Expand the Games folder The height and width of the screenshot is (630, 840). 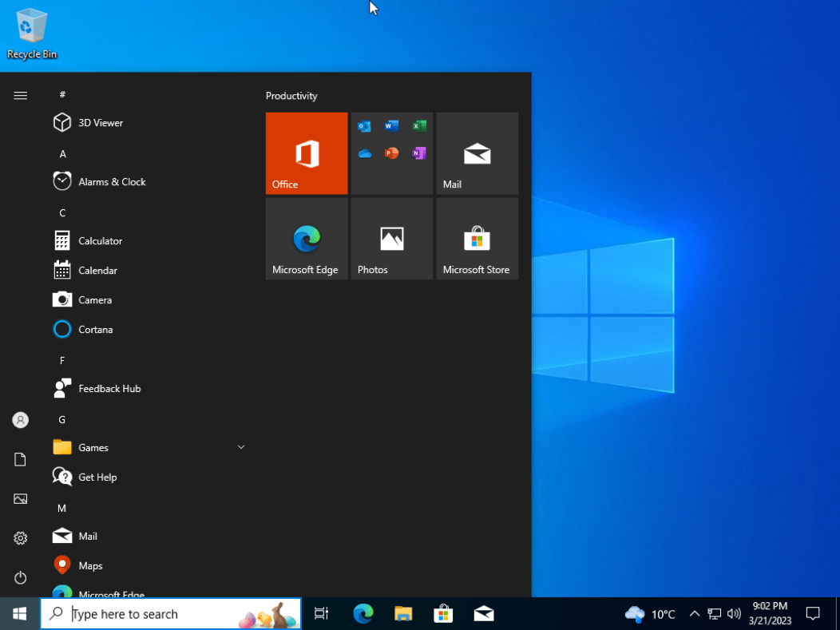(148, 447)
